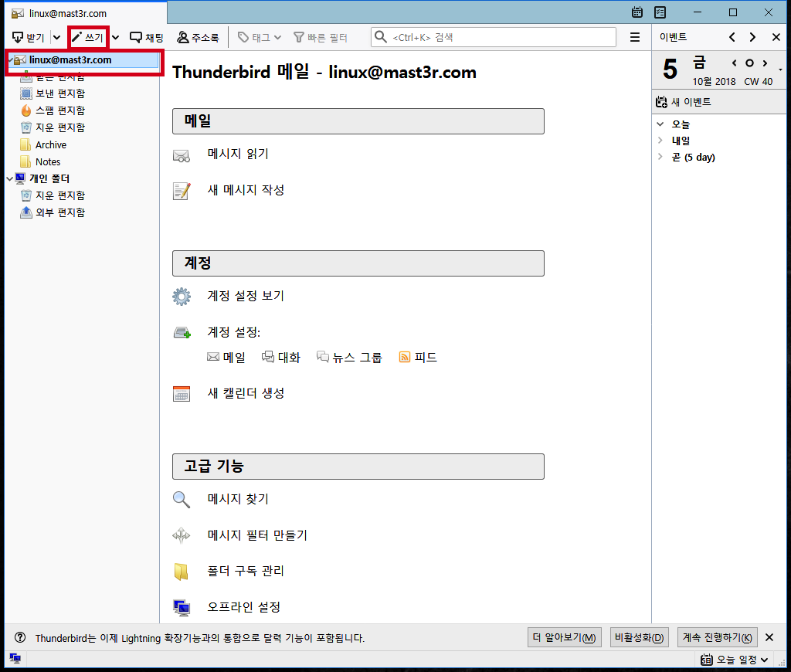Screen dimensions: 791x672
Task: Click the 폴더 구독 관리 folder icon
Action: [181, 572]
